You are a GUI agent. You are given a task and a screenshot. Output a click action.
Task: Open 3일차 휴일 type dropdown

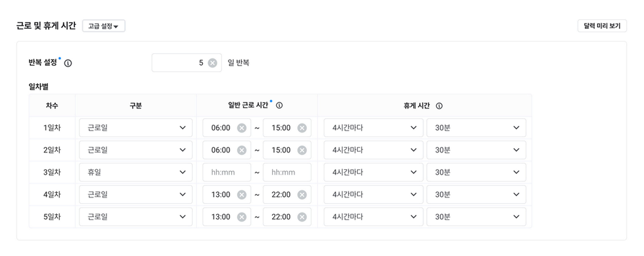(136, 172)
